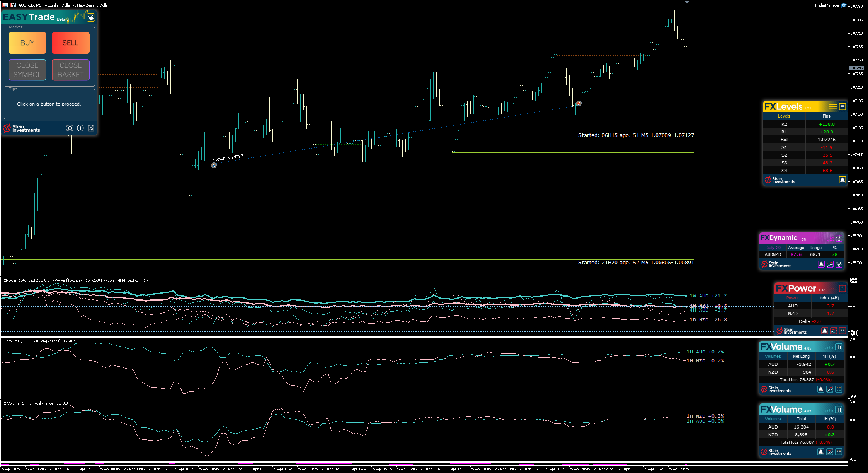Click the FXDynamic currency symbols icon
868x473 pixels.
(x=839, y=264)
